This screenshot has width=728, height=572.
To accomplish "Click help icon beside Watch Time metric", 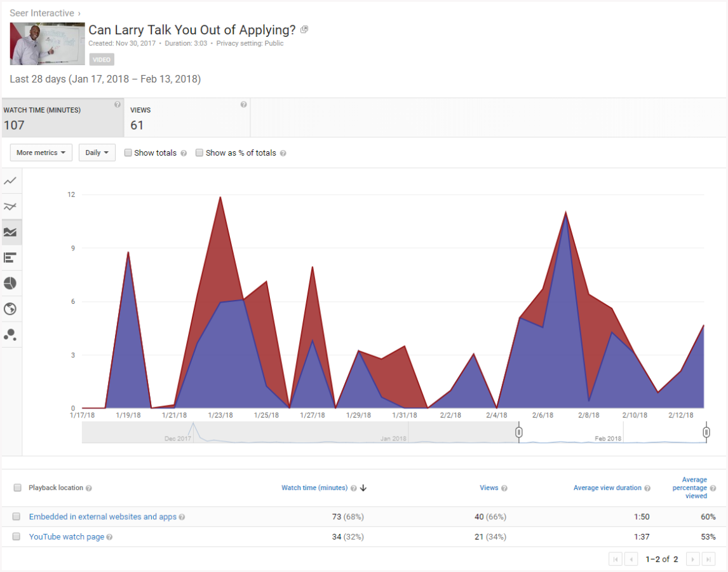I will [x=118, y=105].
